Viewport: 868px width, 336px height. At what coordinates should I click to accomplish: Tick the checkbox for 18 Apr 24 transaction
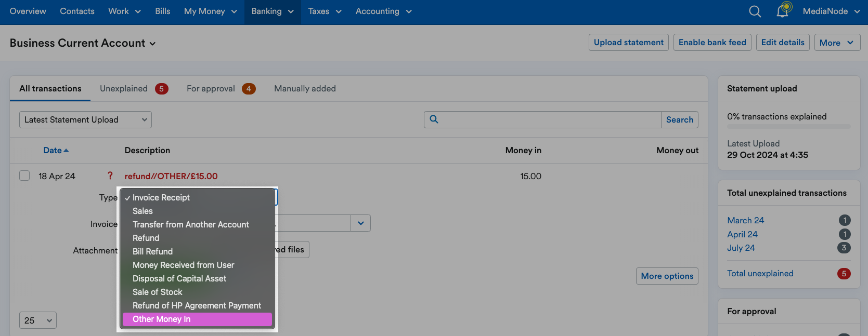coord(24,176)
